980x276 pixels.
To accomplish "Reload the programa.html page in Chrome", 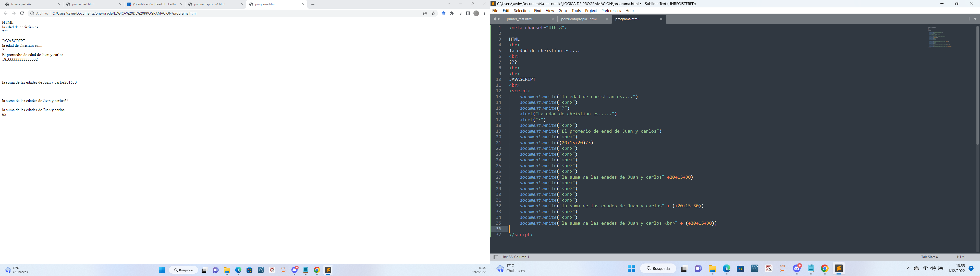I will click(x=22, y=13).
